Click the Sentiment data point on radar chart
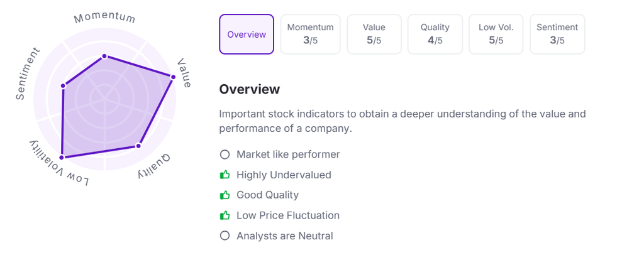644x260 pixels. click(63, 85)
